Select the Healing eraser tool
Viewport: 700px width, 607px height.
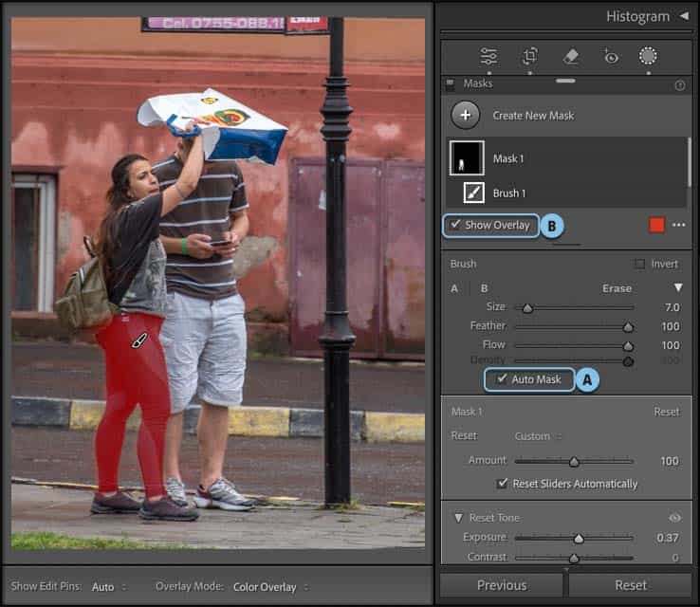pos(571,57)
